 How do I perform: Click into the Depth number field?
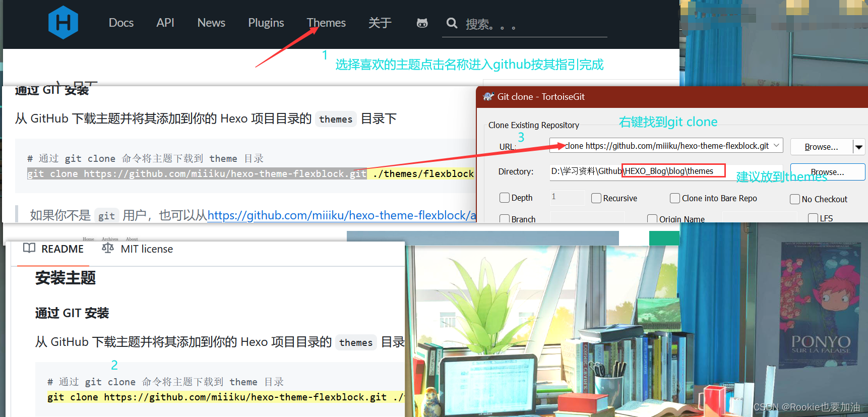point(567,197)
